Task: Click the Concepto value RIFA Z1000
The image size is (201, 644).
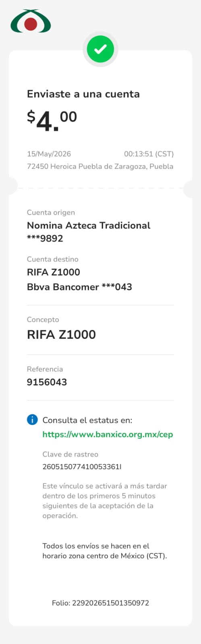Action: [61, 335]
